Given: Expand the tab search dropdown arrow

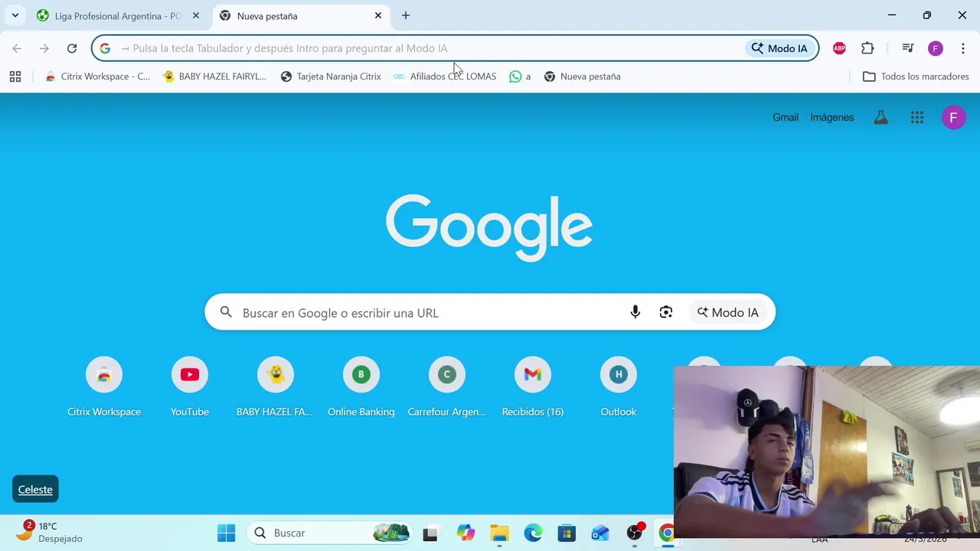Looking at the screenshot, I should pyautogui.click(x=15, y=15).
